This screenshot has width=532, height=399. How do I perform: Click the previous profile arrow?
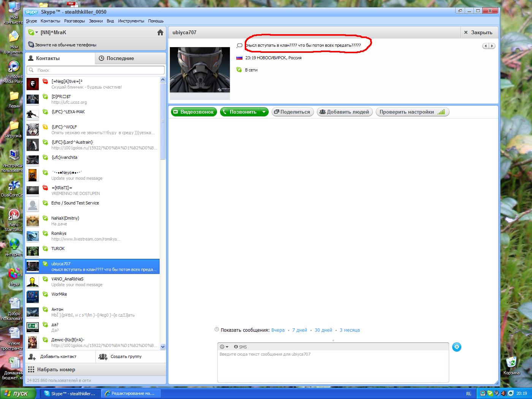pos(486,46)
